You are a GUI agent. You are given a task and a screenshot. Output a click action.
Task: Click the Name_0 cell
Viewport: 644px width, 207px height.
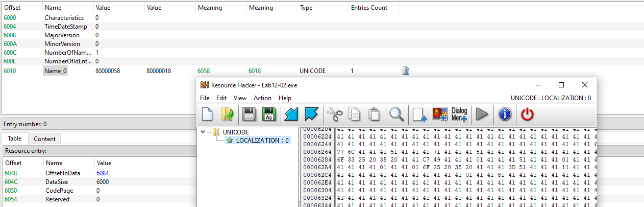[x=55, y=71]
